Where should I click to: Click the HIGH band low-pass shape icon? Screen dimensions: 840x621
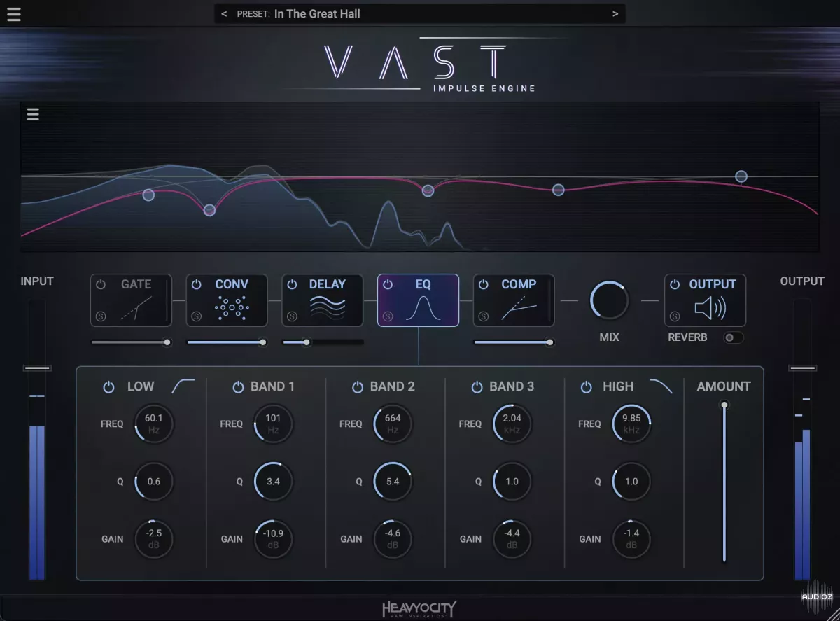tap(661, 386)
